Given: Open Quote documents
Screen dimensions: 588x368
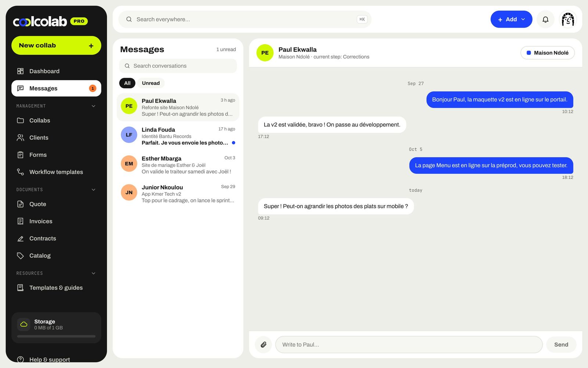Looking at the screenshot, I should point(56,204).
